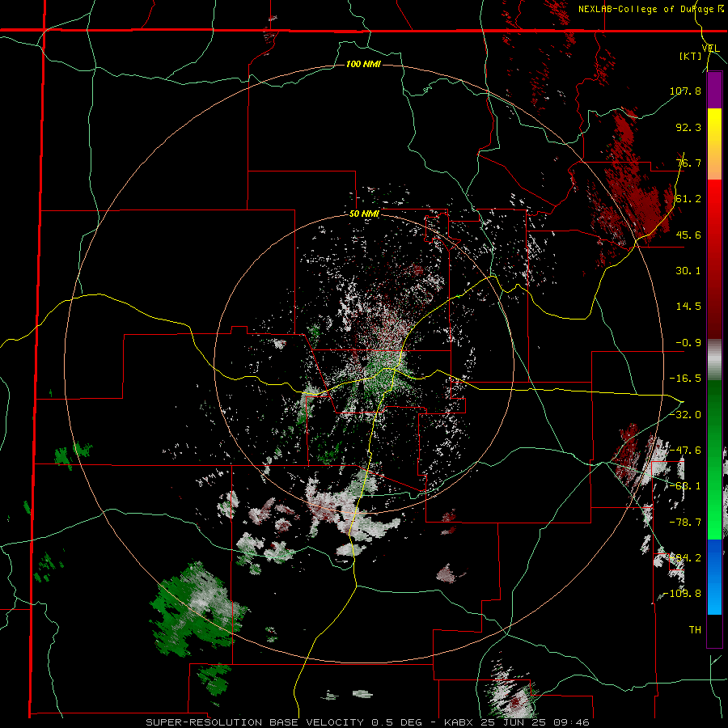
Task: Select the 76.7 legend value
Action: pos(688,163)
